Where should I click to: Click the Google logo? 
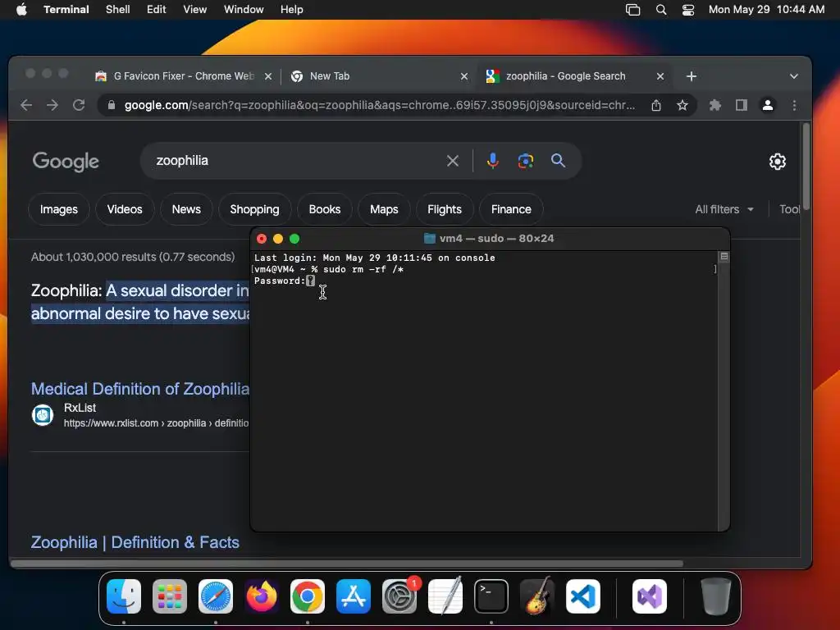point(66,162)
